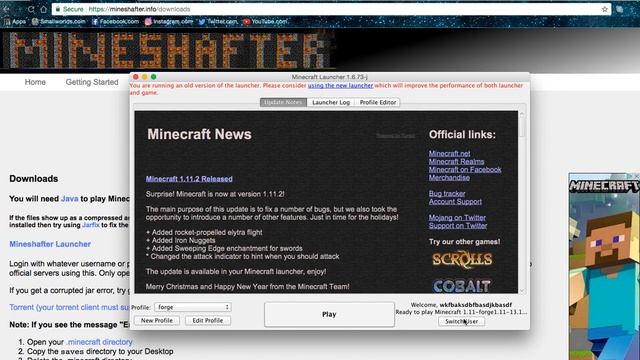Open the Twitter.com bookmark
This screenshot has width=640, height=360.
click(x=218, y=22)
